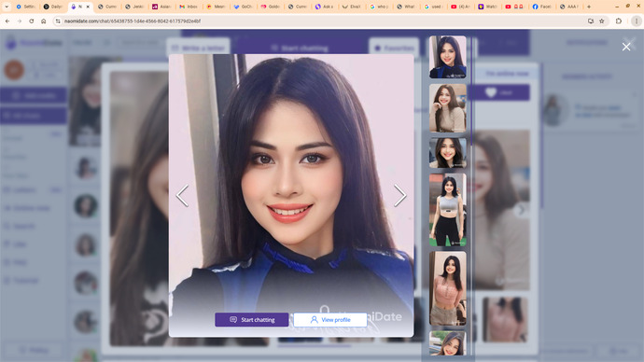The height and width of the screenshot is (362, 644).
Task: Click the naomidate.com address bar
Action: pos(320,21)
